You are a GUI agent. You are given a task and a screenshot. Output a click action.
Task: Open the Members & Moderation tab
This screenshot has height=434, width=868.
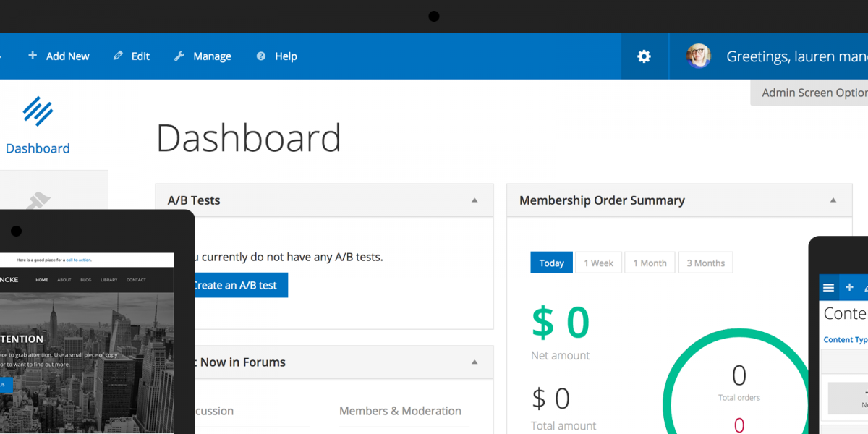click(x=400, y=411)
